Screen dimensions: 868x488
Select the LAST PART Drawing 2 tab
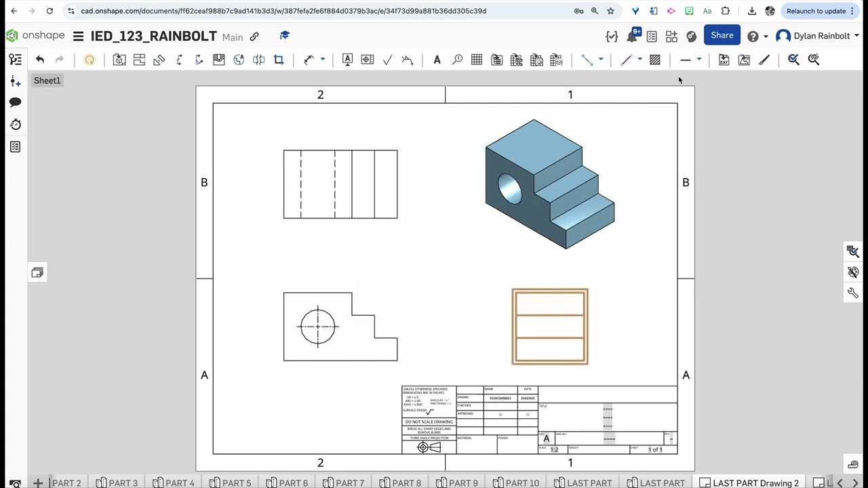749,483
